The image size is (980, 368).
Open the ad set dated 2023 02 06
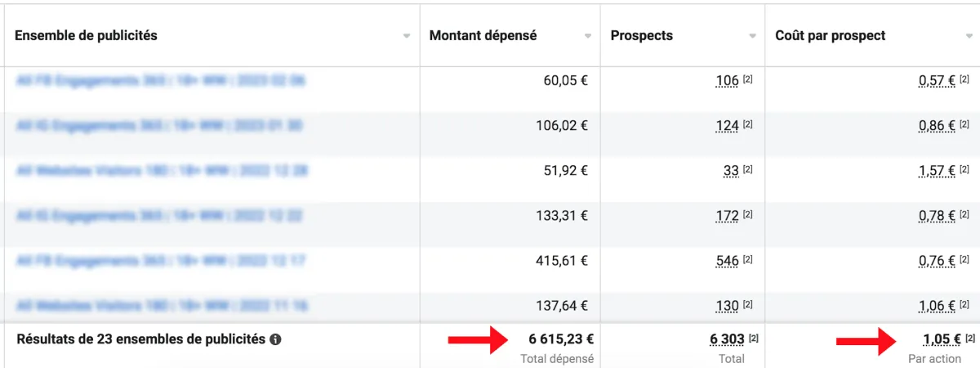click(160, 80)
